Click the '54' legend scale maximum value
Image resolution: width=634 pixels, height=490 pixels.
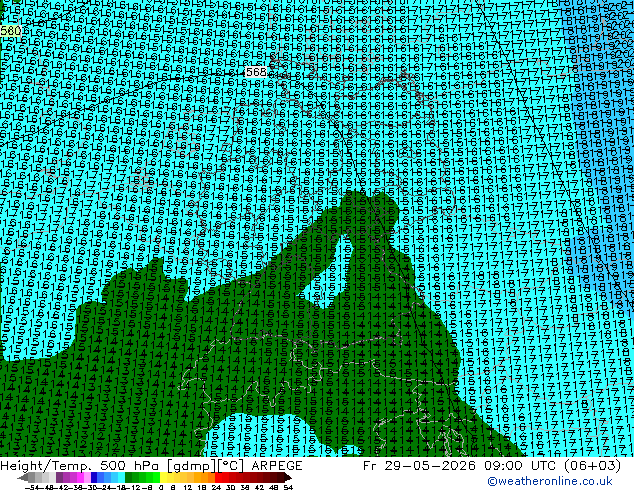coord(288,487)
